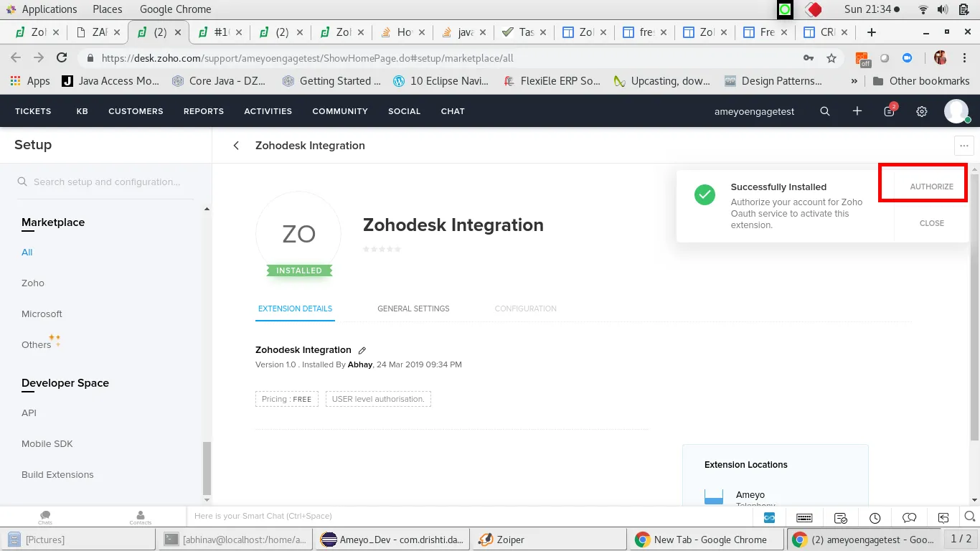Open the setup gear icon in header
This screenshot has width=980, height=551.
(x=922, y=111)
